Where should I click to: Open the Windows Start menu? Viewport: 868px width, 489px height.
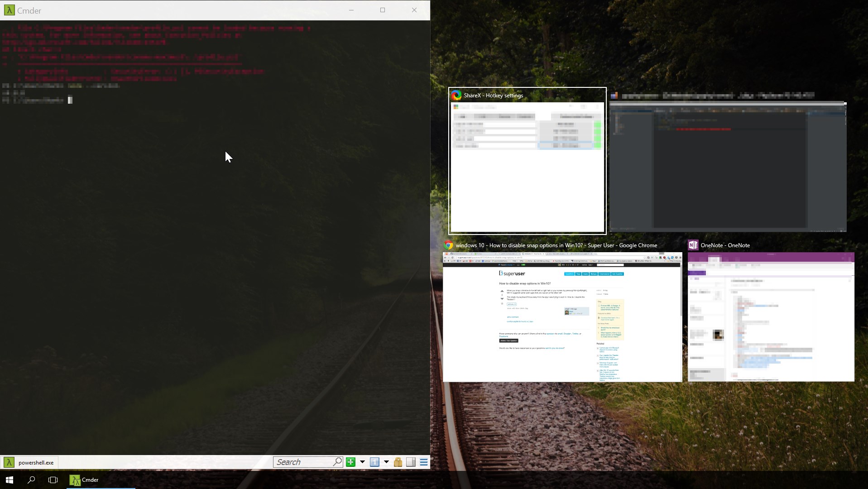click(x=10, y=479)
